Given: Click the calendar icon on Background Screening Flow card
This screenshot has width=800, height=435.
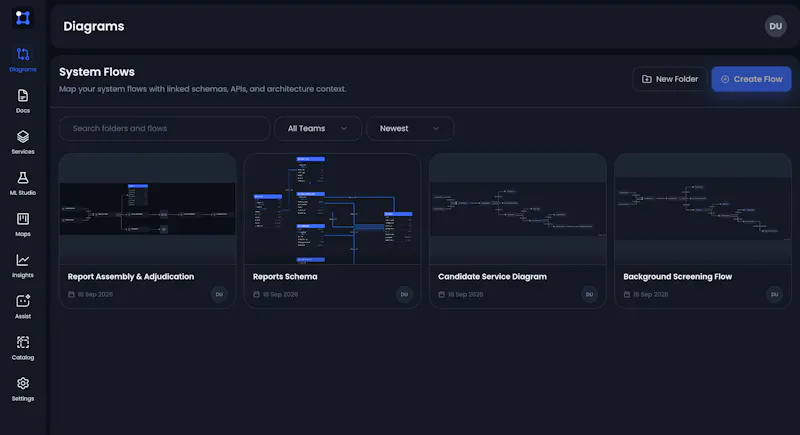Looking at the screenshot, I should point(627,294).
